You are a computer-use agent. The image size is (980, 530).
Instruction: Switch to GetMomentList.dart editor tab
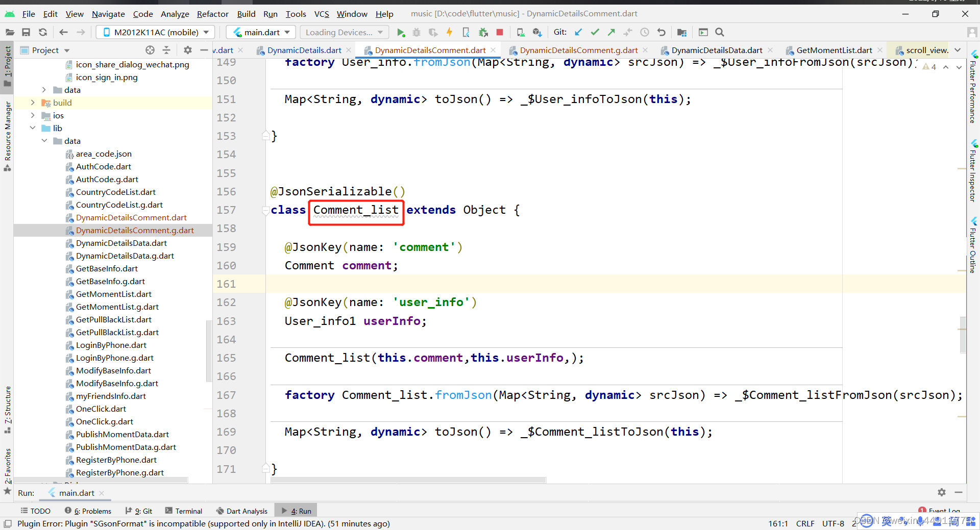point(834,50)
